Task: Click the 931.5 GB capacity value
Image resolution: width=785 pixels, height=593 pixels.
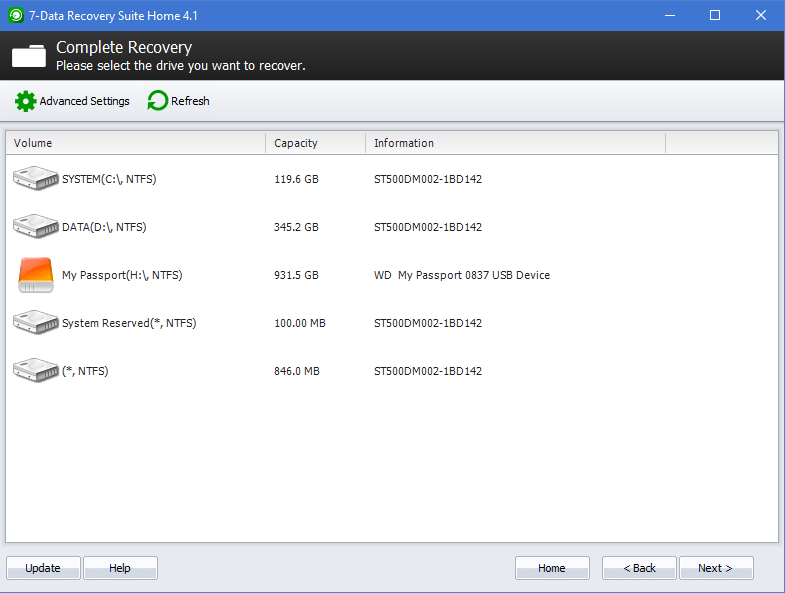Action: (296, 275)
